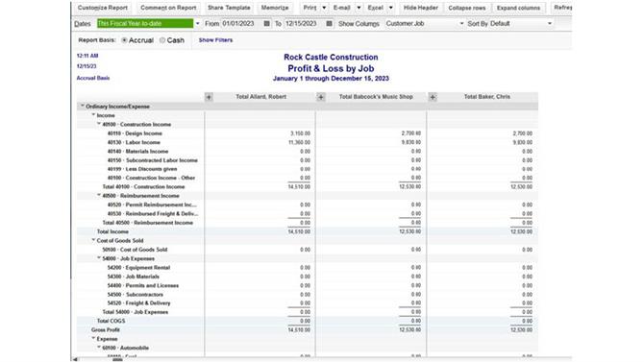This screenshot has height=362, width=644.
Task: Click the Refresh button
Action: click(562, 8)
